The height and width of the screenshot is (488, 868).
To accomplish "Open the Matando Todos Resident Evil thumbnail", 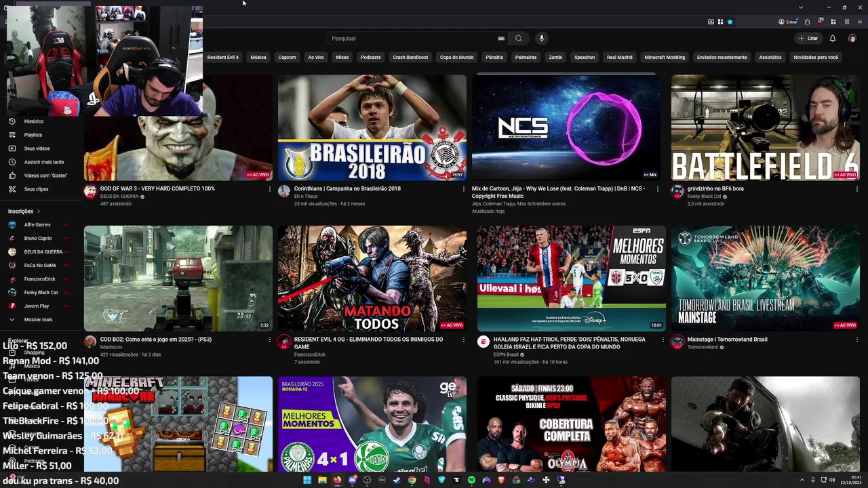I will (x=372, y=278).
